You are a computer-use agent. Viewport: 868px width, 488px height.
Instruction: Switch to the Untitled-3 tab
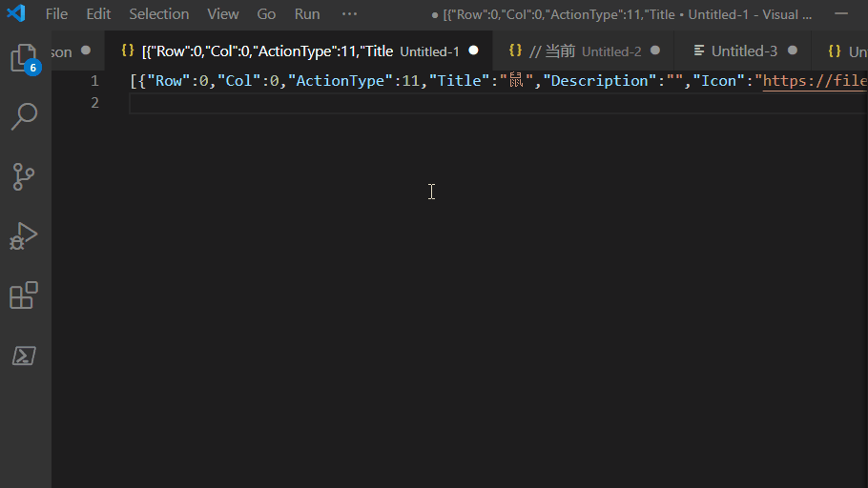(744, 51)
